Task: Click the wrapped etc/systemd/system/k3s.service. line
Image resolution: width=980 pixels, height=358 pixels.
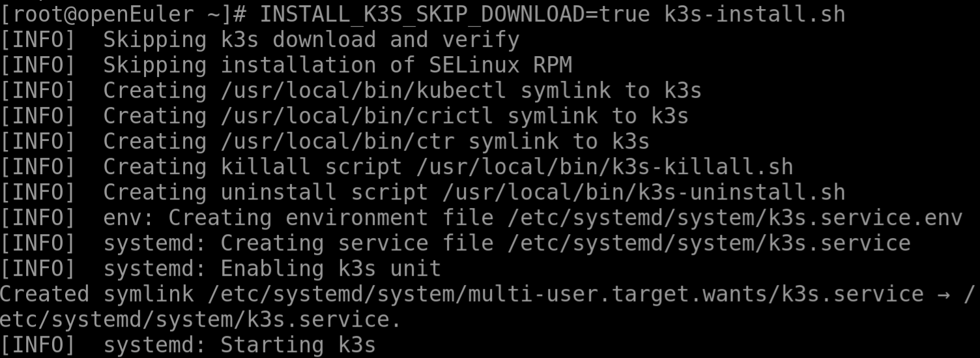Action: 200,319
